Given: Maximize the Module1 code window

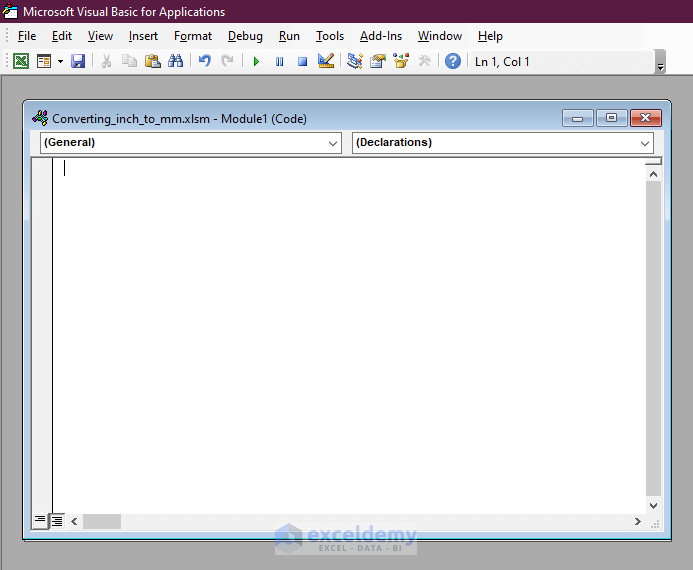Looking at the screenshot, I should pyautogui.click(x=611, y=118).
